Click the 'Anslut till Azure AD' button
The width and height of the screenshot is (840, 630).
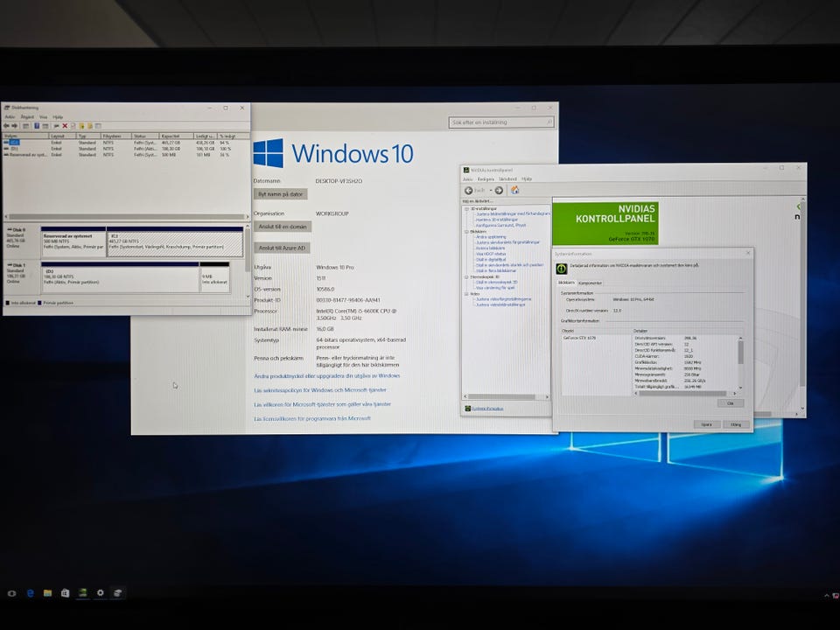point(282,248)
